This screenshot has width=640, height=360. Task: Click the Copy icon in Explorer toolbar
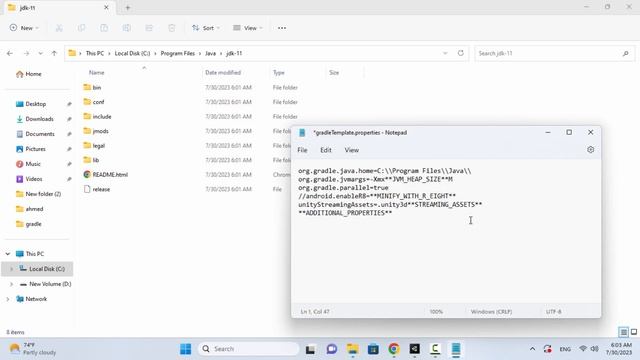point(82,28)
